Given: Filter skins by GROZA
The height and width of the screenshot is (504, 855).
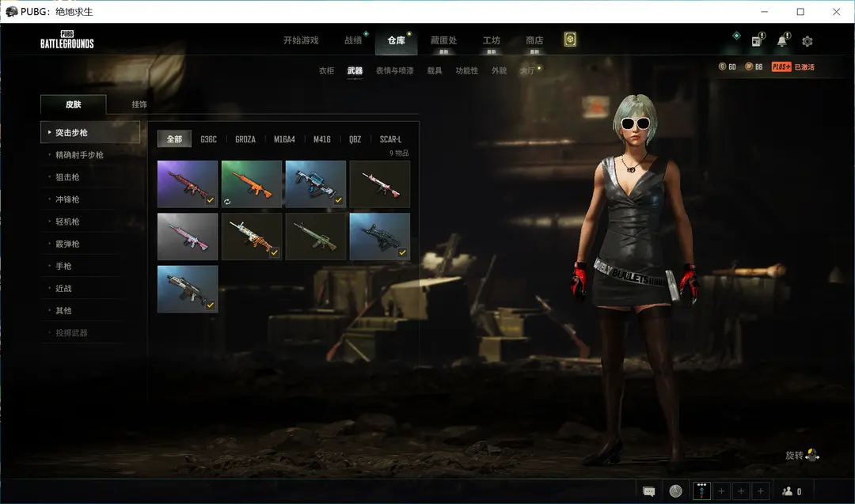Looking at the screenshot, I should [x=245, y=139].
